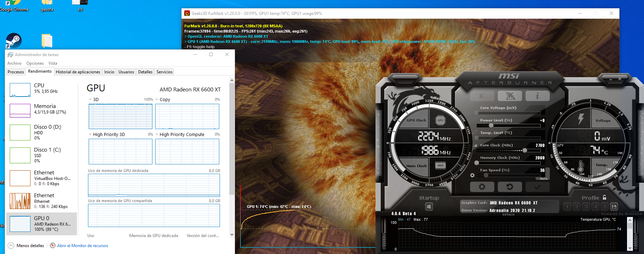Viewport: 644px width, 254px height.
Task: Select Memoria in the performance sidebar
Action: 42,111
